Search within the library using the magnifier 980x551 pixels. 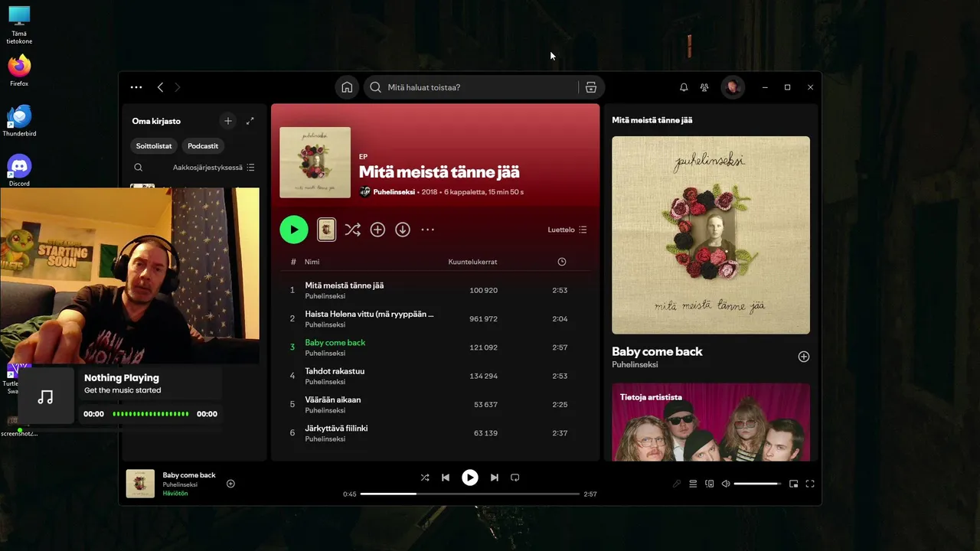(x=139, y=168)
